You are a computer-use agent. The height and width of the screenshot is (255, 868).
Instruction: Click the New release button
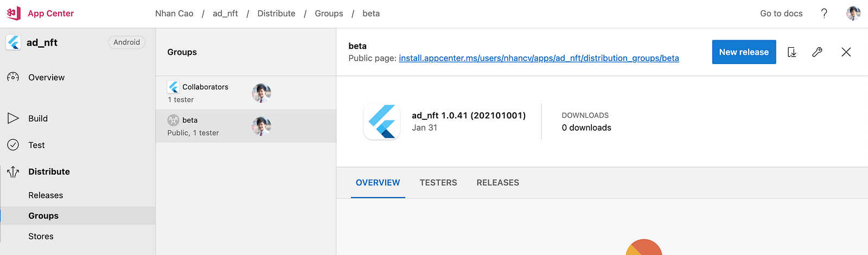[744, 52]
